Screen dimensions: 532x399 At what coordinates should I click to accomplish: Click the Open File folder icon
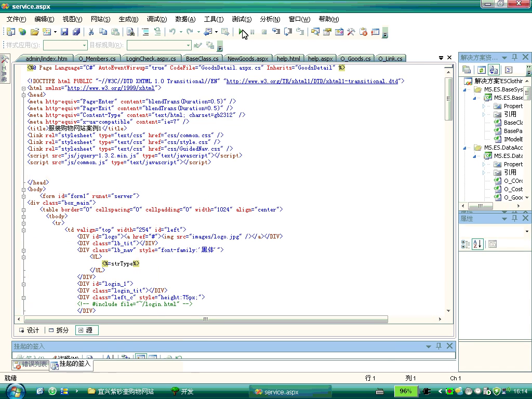35,32
